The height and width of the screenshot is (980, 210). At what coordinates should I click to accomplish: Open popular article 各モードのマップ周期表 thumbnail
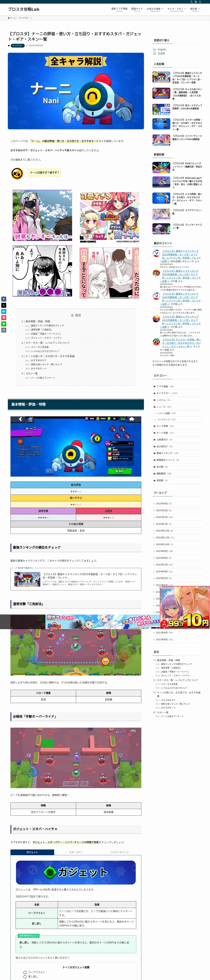click(161, 109)
